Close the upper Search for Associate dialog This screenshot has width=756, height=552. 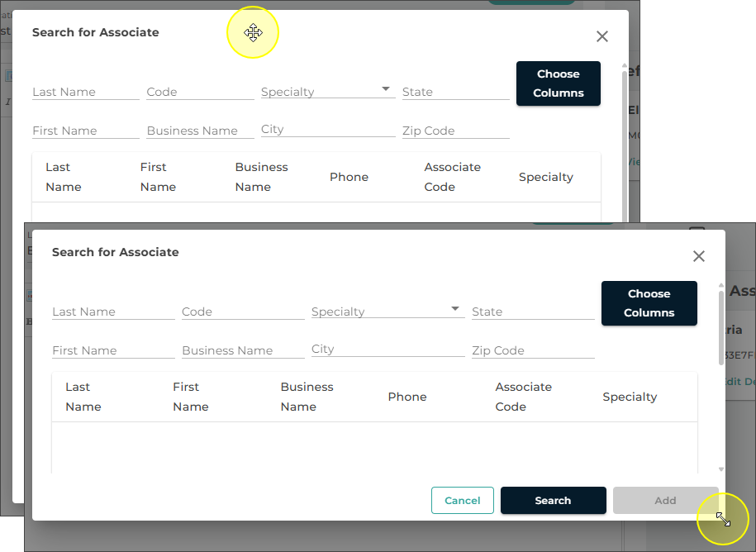[601, 36]
